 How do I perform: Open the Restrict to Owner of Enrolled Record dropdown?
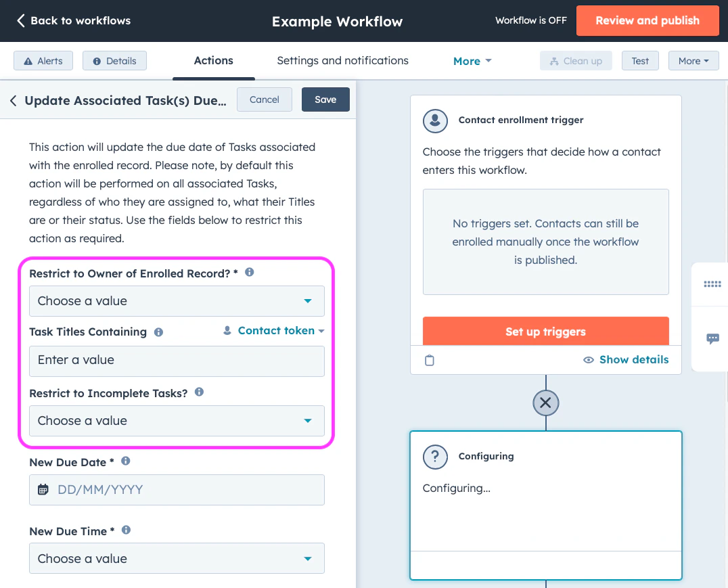(x=177, y=300)
